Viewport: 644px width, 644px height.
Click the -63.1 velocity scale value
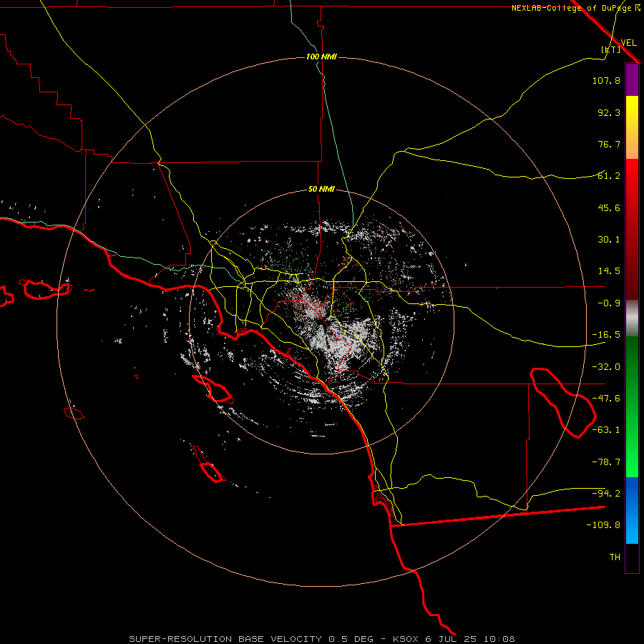point(606,430)
